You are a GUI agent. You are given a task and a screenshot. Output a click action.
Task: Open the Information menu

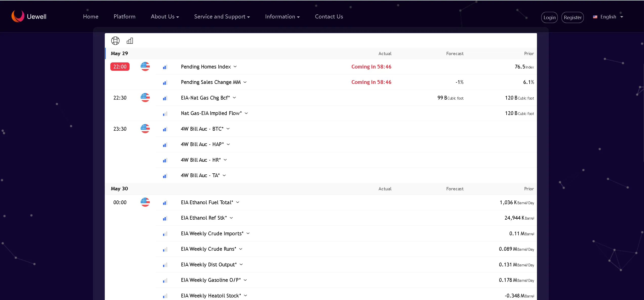coord(282,17)
